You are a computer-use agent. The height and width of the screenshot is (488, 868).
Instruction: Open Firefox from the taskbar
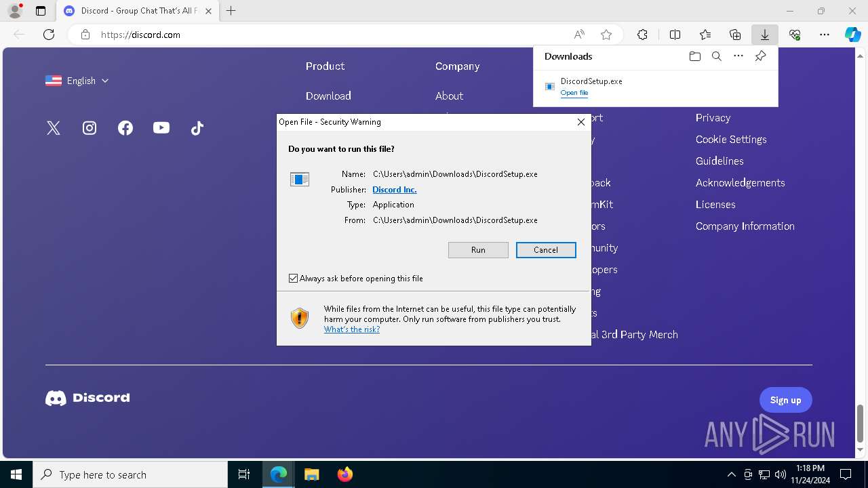(x=344, y=474)
